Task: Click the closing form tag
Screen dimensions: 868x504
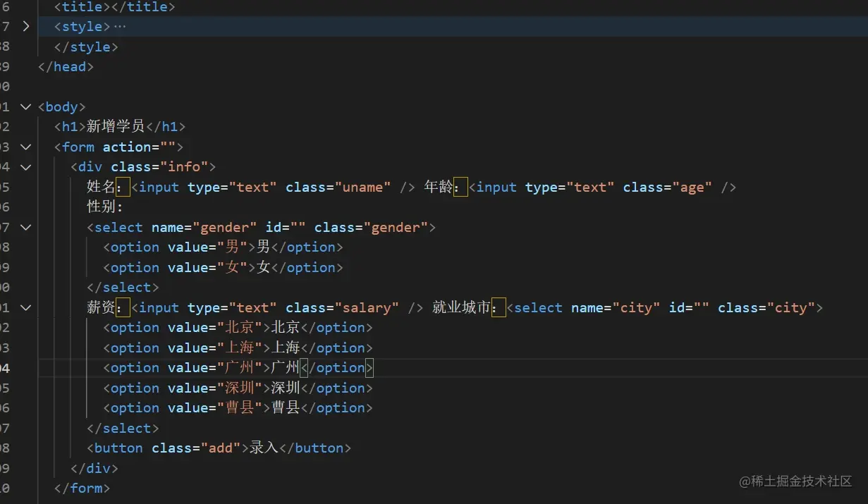Action: tap(82, 488)
